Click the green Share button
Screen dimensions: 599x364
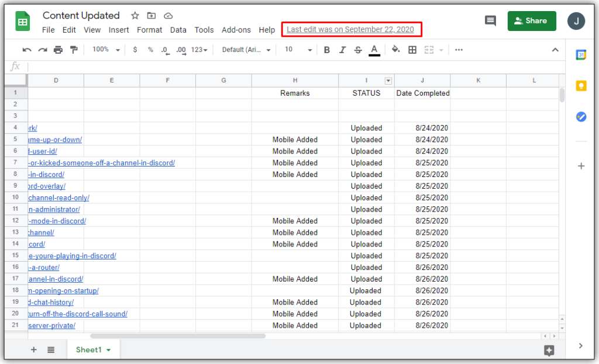(531, 20)
